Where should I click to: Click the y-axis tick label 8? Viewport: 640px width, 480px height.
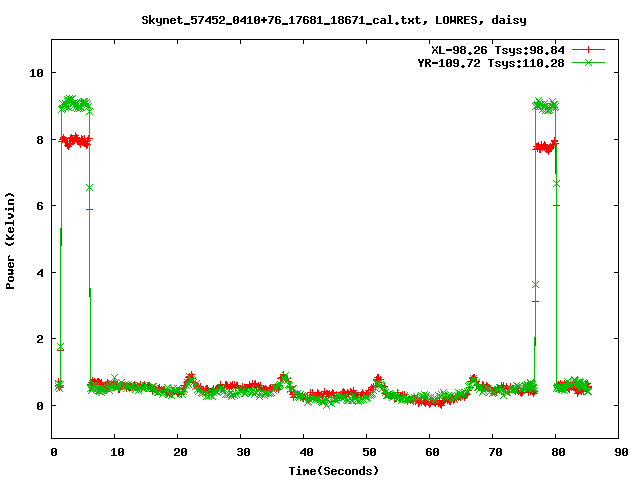(x=40, y=140)
